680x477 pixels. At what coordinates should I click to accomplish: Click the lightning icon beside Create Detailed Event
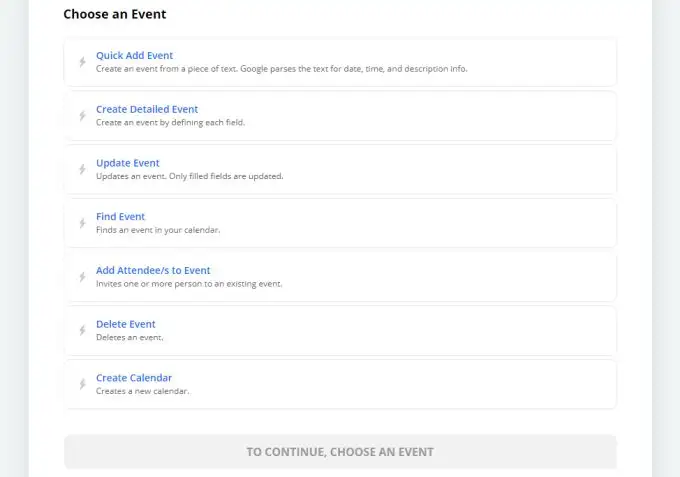coord(82,116)
